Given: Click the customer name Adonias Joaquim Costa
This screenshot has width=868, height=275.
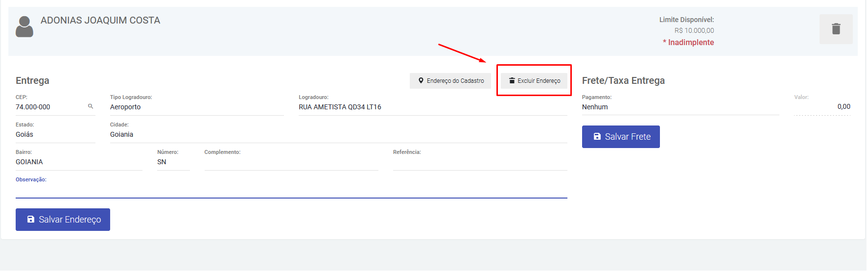Looking at the screenshot, I should pyautogui.click(x=100, y=21).
